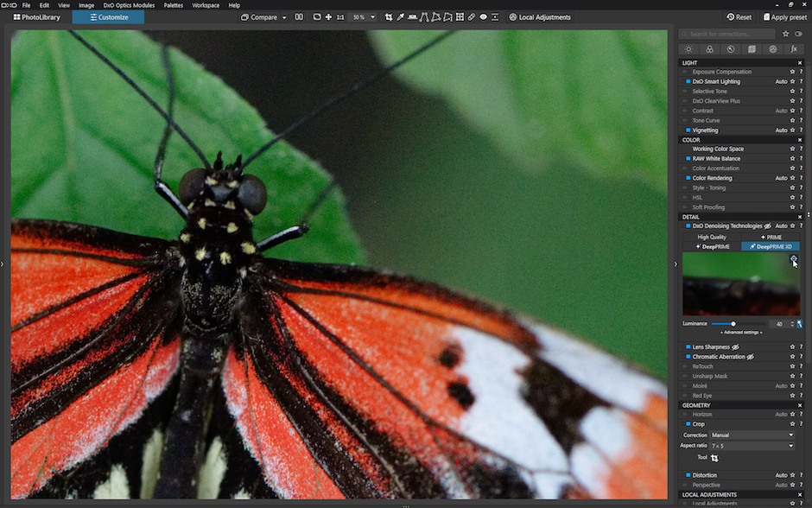Select the Crop tool icon in Geometry panel
Image resolution: width=812 pixels, height=508 pixels.
pos(714,458)
